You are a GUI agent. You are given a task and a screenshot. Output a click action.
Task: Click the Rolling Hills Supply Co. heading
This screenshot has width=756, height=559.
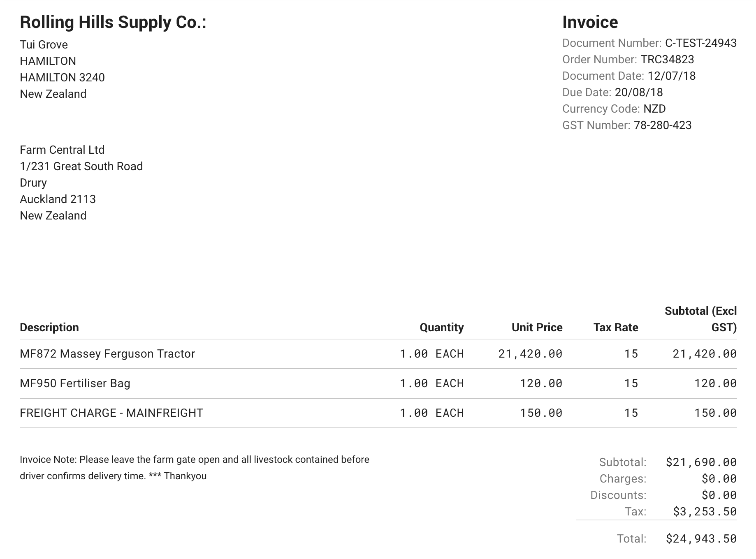tap(113, 22)
